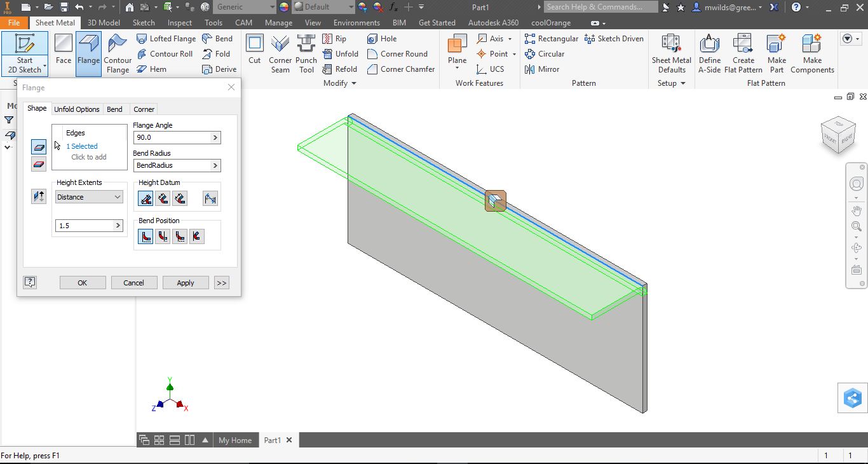The width and height of the screenshot is (868, 464).
Task: Activate the Mirror tool
Action: pyautogui.click(x=542, y=69)
